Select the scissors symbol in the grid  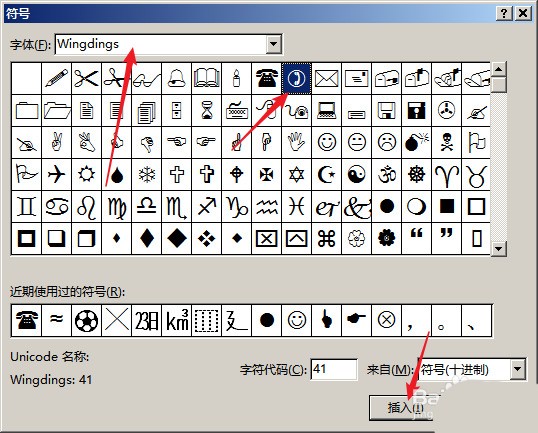click(86, 79)
